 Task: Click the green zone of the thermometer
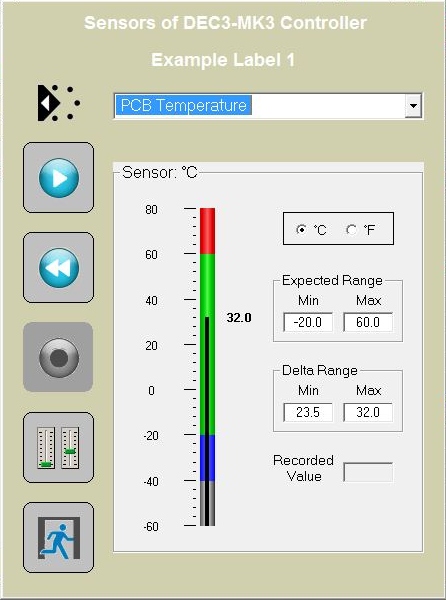(x=207, y=344)
